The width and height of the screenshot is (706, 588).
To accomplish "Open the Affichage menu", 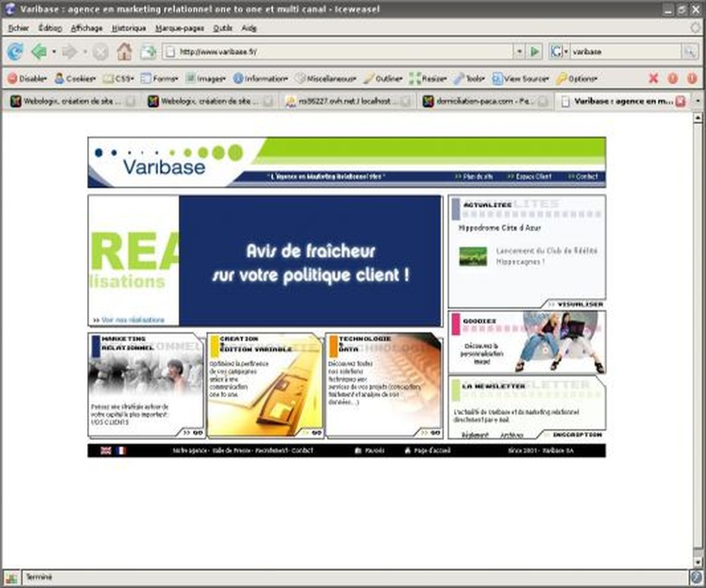I will [x=86, y=28].
